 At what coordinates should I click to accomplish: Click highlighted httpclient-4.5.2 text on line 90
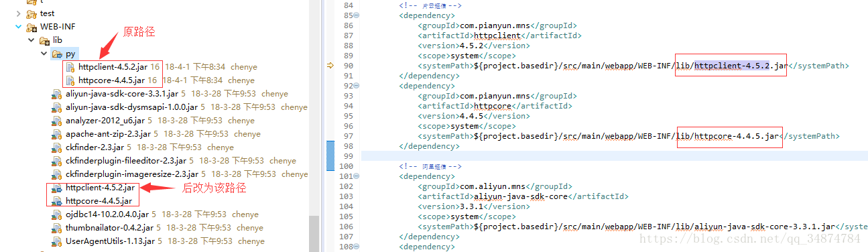[731, 66]
